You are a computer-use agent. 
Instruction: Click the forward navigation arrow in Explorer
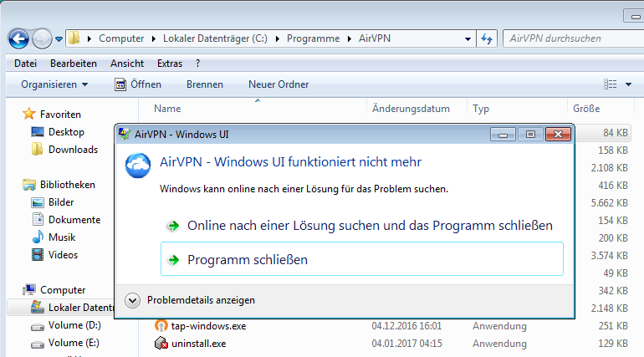42,38
